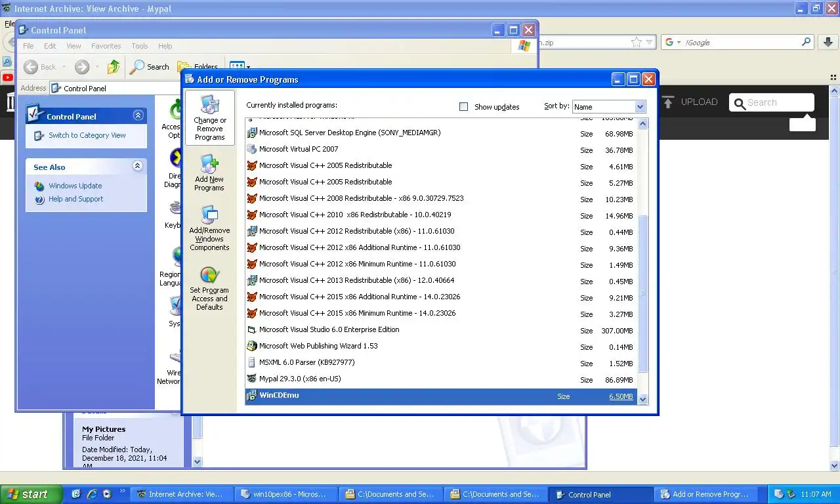Collapse the See Also sidebar section
840x504 pixels.
pos(138,166)
